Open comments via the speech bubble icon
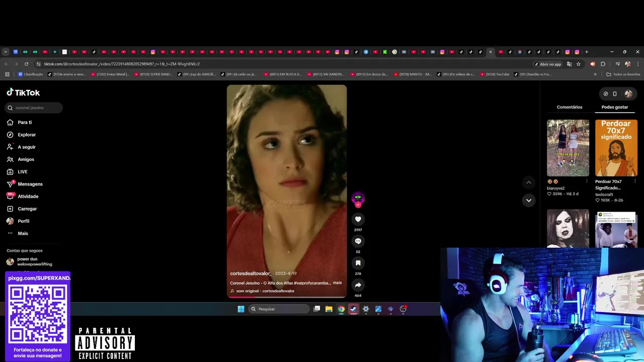The width and height of the screenshot is (644, 362). click(x=358, y=241)
